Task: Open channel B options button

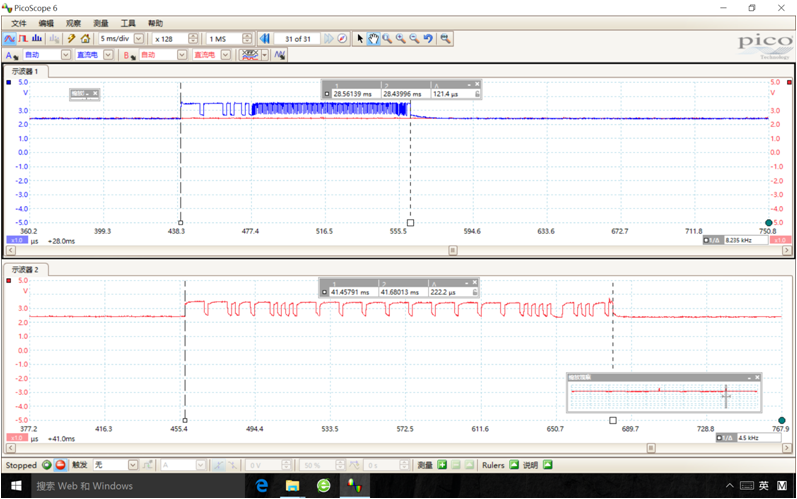Action: (129, 55)
